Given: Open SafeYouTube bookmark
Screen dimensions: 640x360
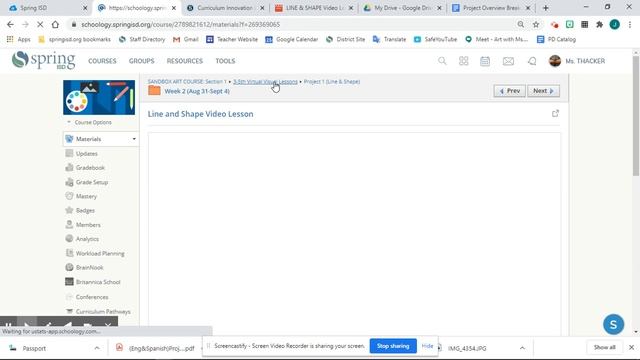Looking at the screenshot, I should (435, 40).
